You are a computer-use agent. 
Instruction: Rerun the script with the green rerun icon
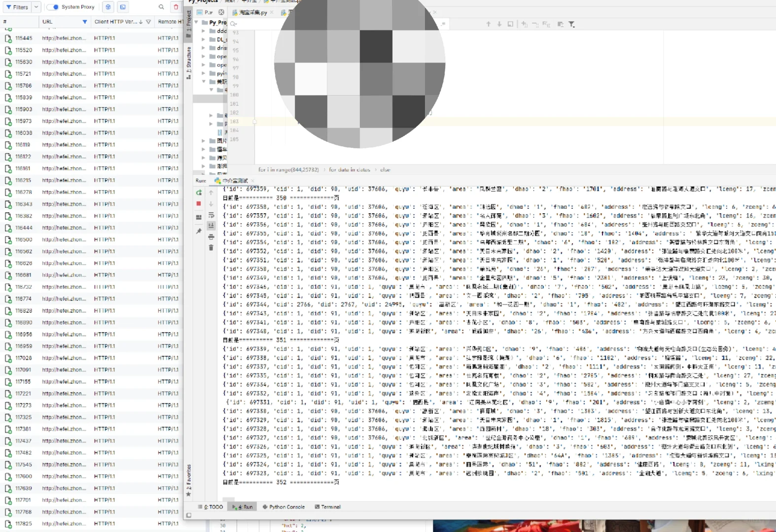(199, 193)
